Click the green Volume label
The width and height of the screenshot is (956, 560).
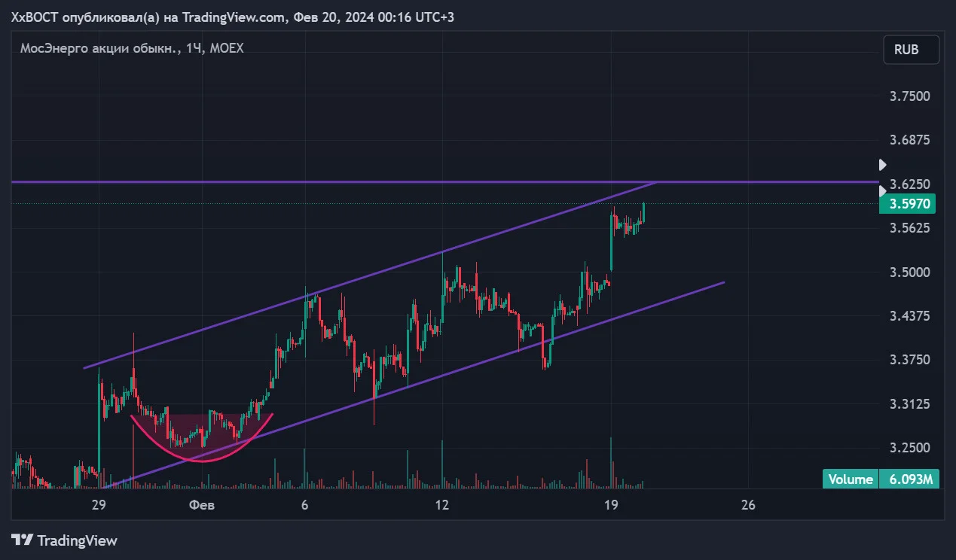(x=851, y=479)
